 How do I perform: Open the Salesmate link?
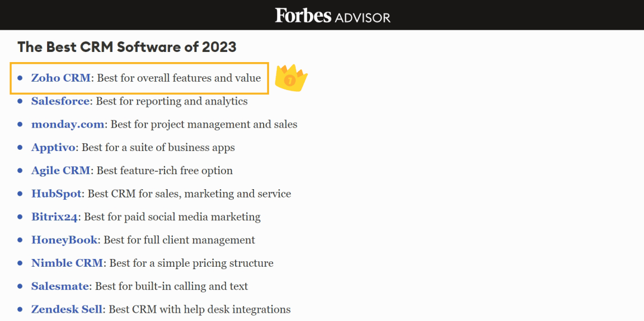coord(60,286)
